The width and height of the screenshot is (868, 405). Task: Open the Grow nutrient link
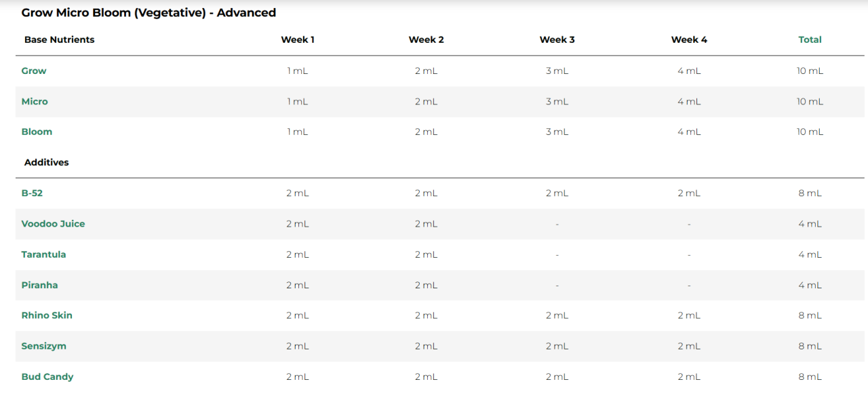pos(34,71)
